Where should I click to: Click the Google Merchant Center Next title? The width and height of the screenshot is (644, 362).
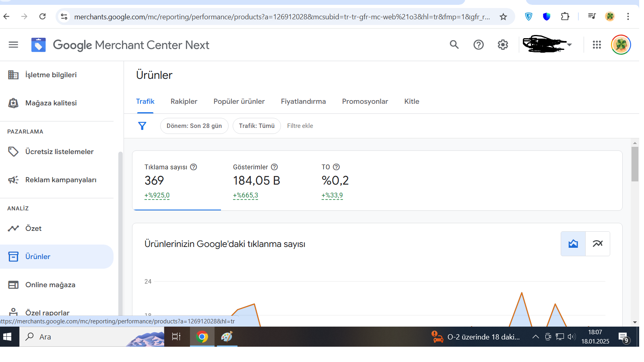[131, 45]
